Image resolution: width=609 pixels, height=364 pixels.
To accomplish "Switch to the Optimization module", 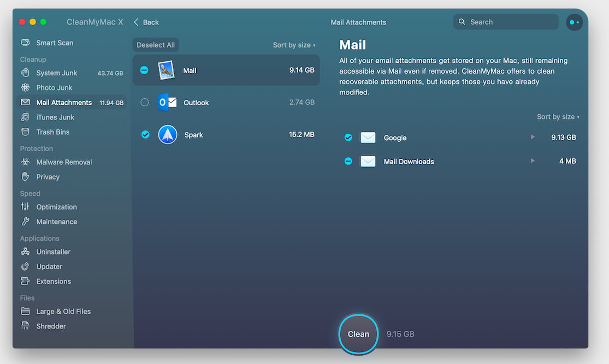I will pos(72,206).
